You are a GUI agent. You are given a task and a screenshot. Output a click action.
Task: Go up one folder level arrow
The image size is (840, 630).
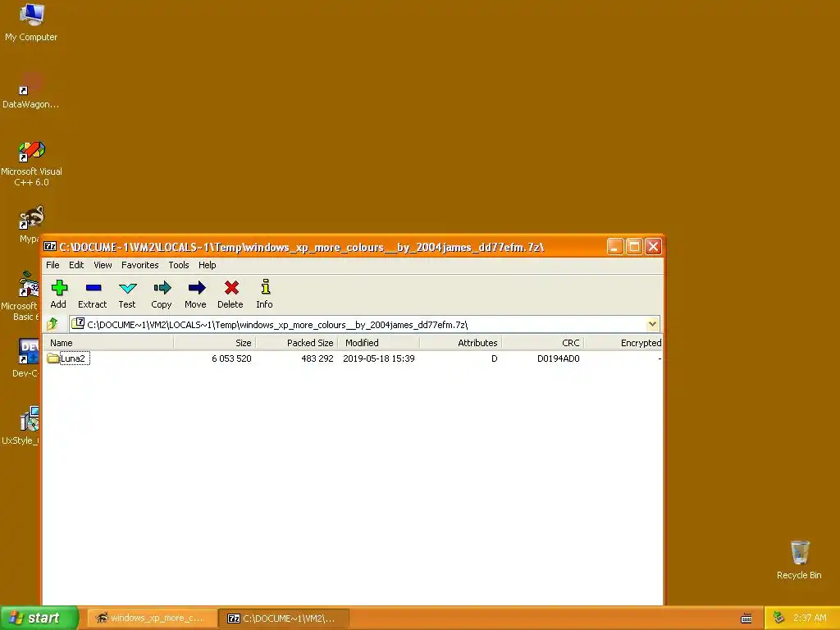coord(52,323)
